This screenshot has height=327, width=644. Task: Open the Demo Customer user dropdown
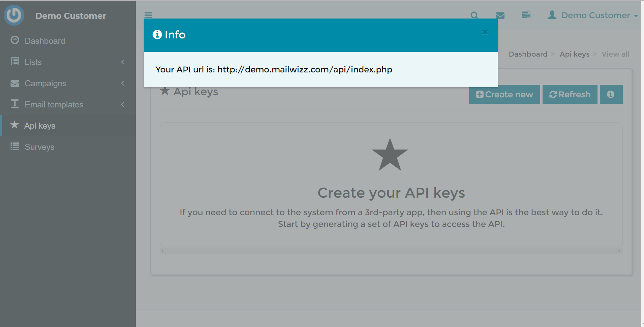[x=593, y=15]
